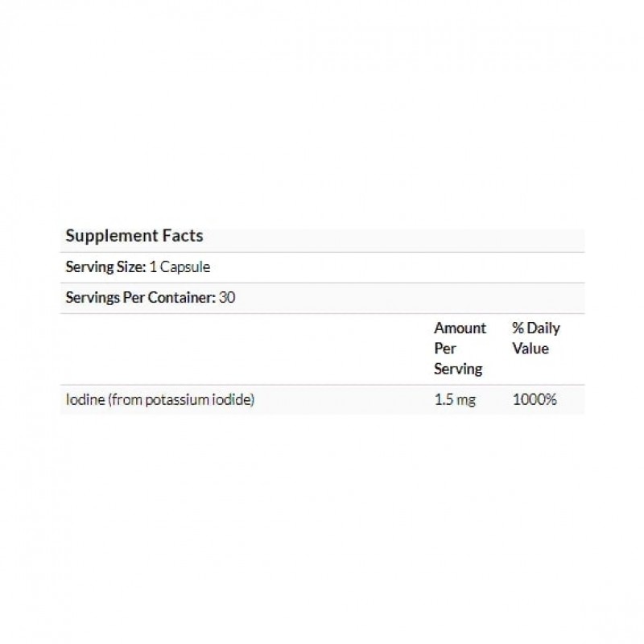Click the word "Iodine"
Viewport: 644px width, 644px height.
[83, 399]
